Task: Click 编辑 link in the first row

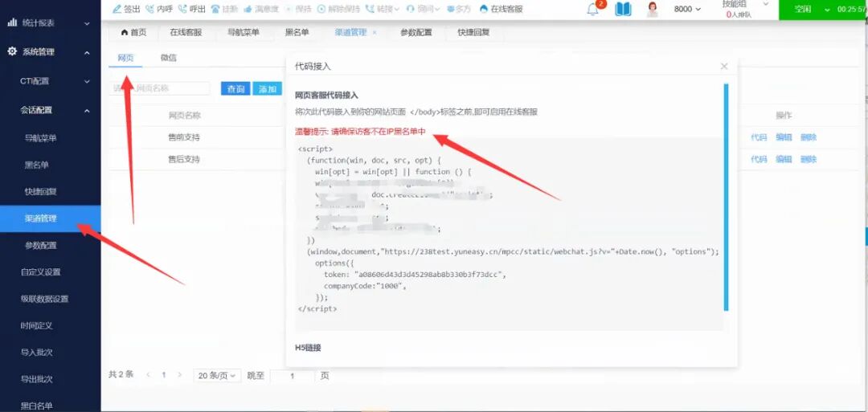Action: click(x=784, y=137)
